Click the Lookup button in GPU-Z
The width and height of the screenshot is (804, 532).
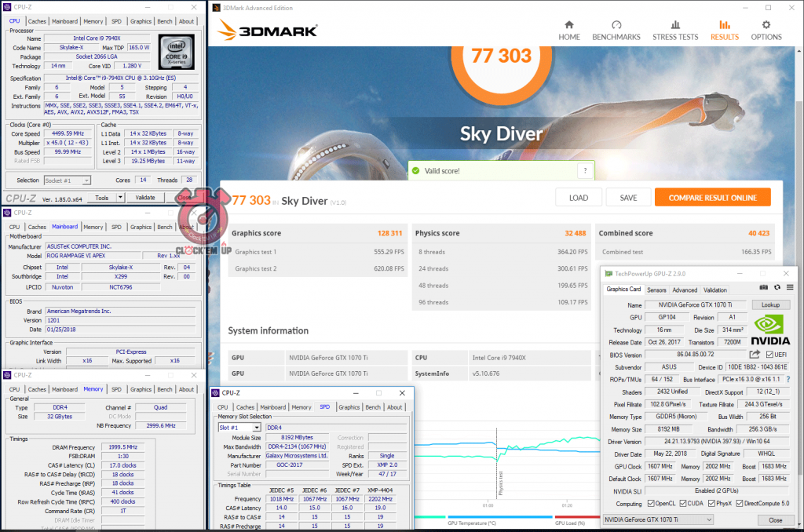coord(771,304)
